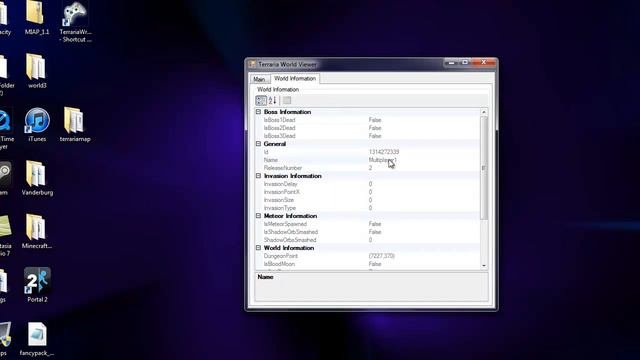Select the Id property row
Image resolution: width=640 pixels, height=360 pixels.
(x=367, y=152)
